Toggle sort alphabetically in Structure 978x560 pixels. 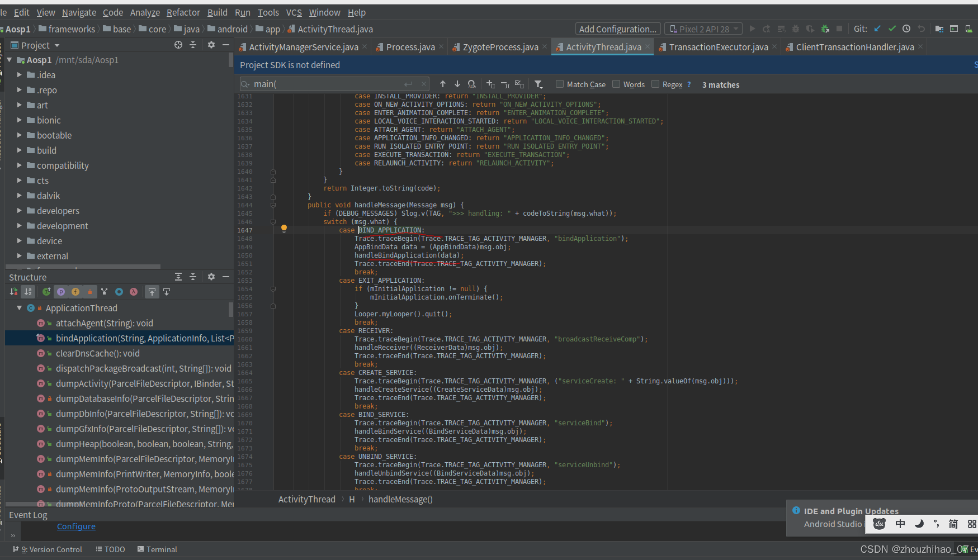click(28, 292)
